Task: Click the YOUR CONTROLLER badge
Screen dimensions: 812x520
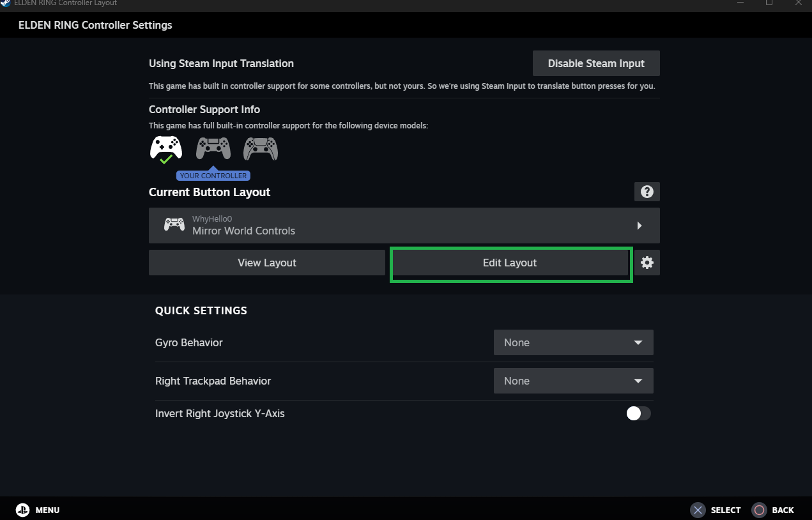Action: pos(213,176)
